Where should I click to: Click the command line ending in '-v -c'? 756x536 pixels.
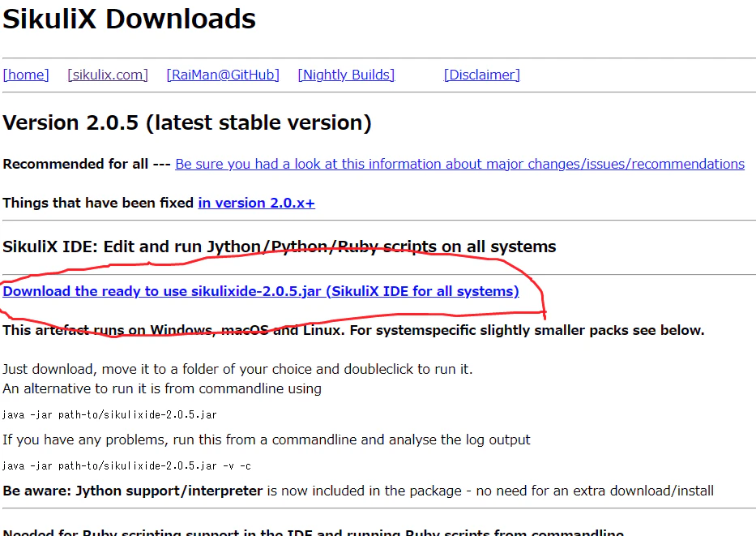(x=126, y=466)
